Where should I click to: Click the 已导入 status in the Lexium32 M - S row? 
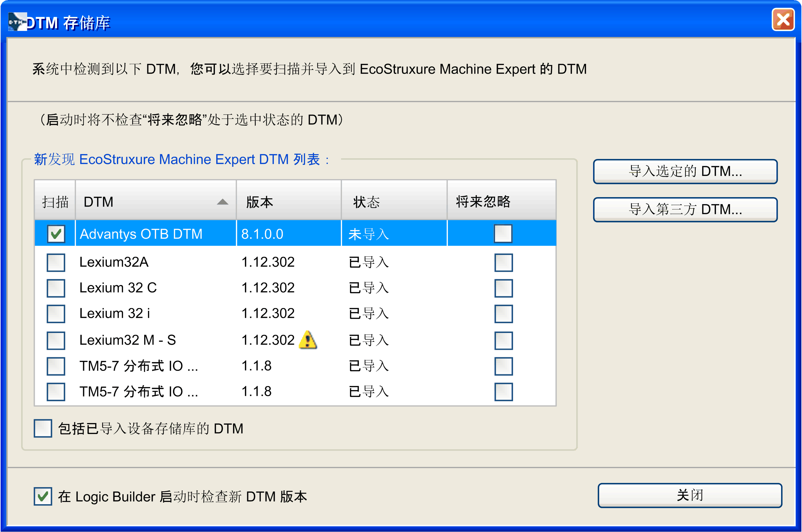click(369, 340)
